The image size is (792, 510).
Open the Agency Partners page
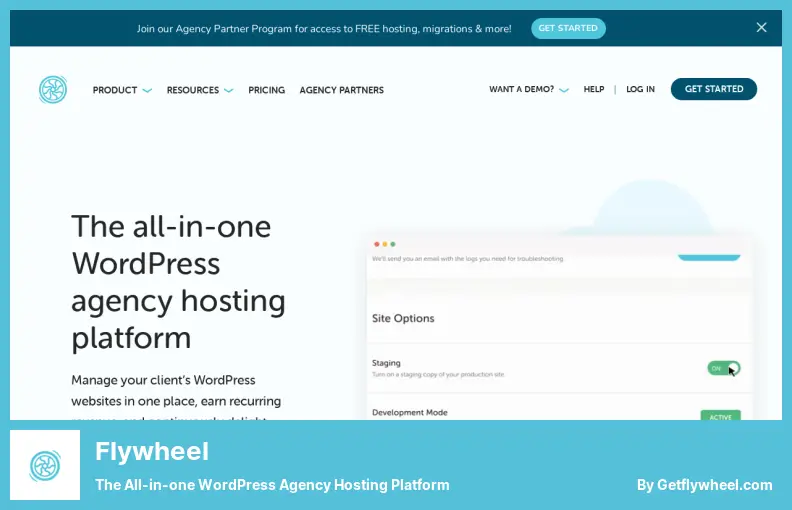[341, 90]
